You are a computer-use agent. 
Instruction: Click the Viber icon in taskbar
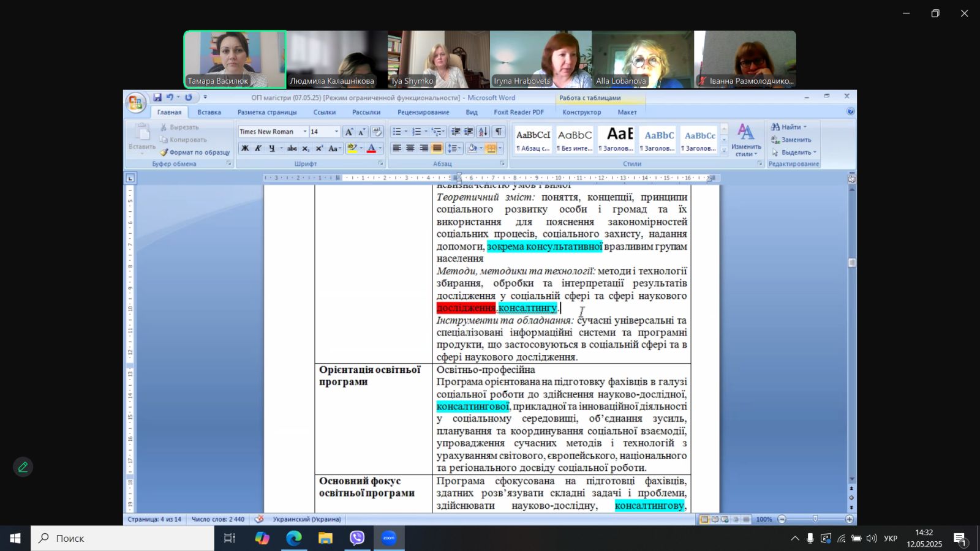point(357,538)
